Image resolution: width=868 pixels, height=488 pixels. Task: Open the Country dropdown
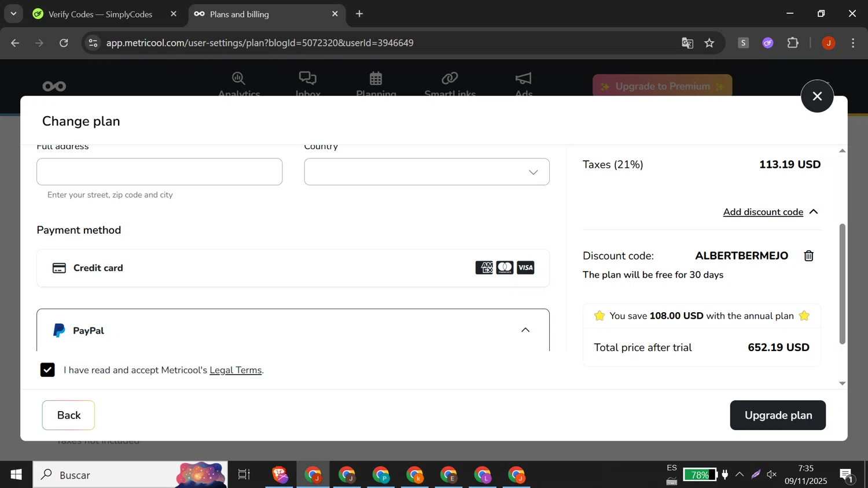point(426,172)
